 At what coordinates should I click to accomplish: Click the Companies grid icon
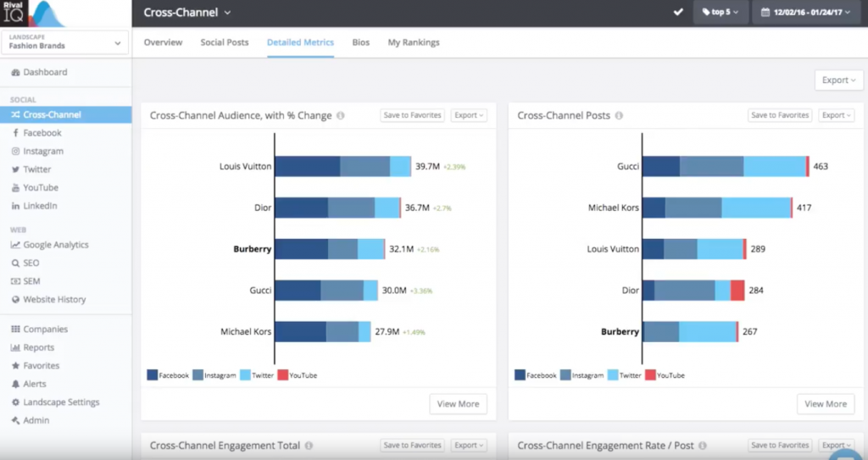(15, 330)
